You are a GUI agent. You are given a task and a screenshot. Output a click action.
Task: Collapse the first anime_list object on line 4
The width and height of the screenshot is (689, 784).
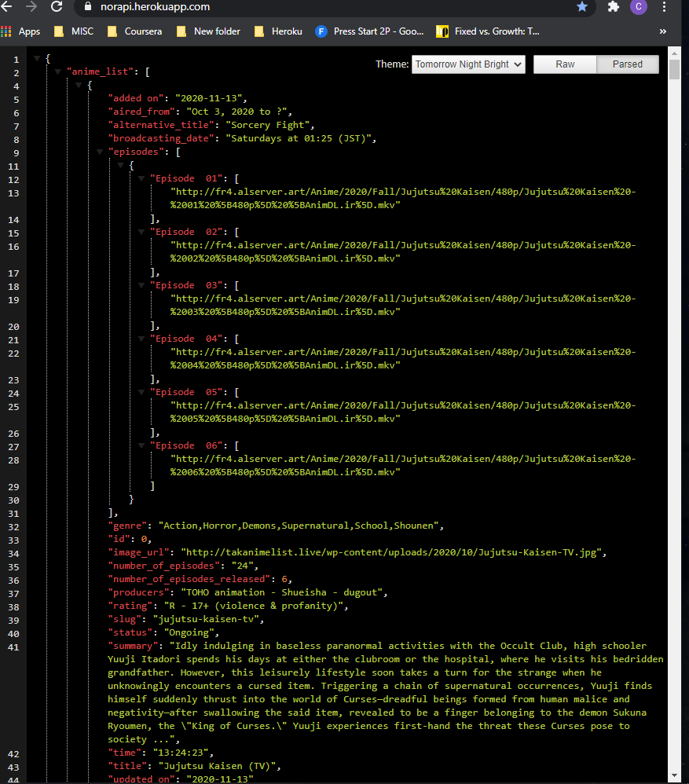79,85
